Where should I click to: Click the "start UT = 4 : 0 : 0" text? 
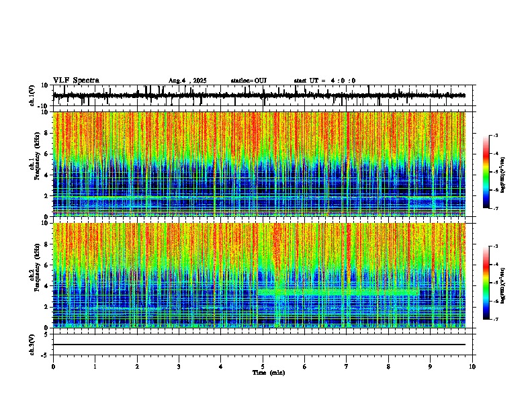pos(324,81)
